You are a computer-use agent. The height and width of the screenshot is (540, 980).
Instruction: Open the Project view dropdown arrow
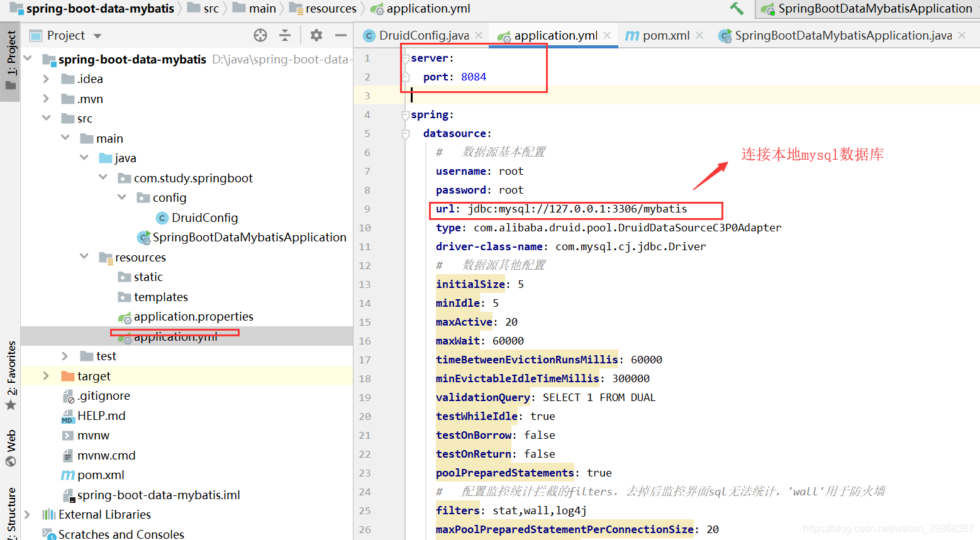[x=97, y=36]
